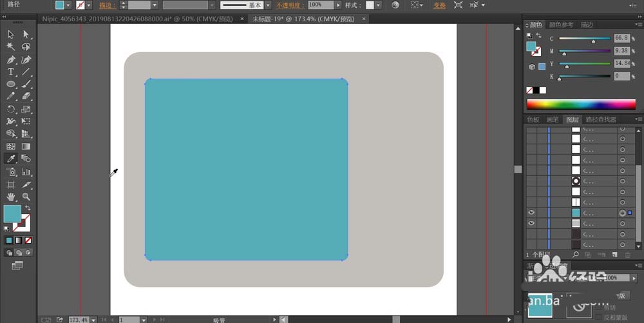Select the Shape Builder tool

pyautogui.click(x=11, y=134)
